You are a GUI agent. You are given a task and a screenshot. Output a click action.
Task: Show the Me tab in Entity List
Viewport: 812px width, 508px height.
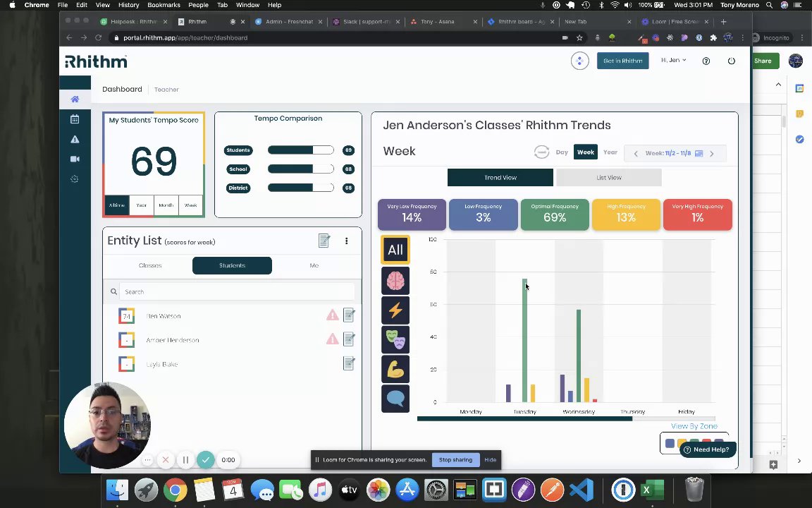click(314, 265)
